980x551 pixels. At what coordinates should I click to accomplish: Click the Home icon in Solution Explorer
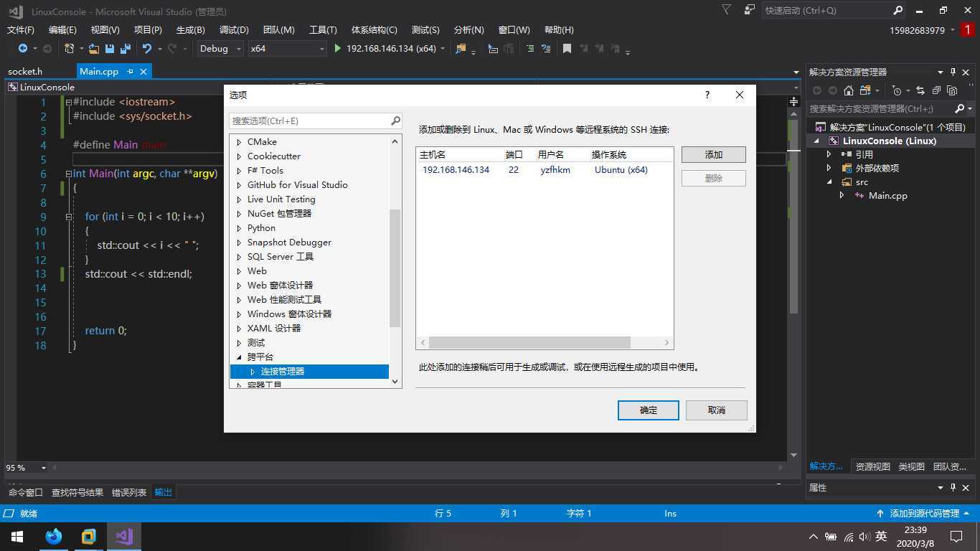coord(849,90)
